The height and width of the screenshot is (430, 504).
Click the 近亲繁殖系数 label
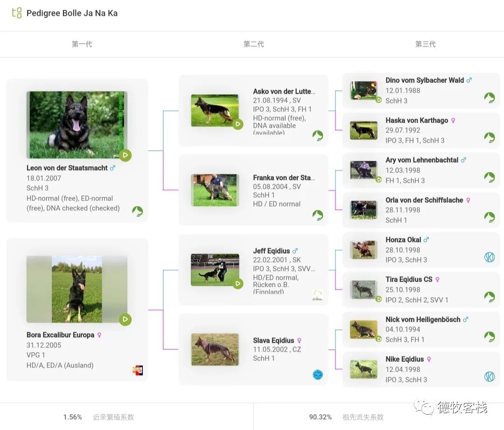point(113,417)
